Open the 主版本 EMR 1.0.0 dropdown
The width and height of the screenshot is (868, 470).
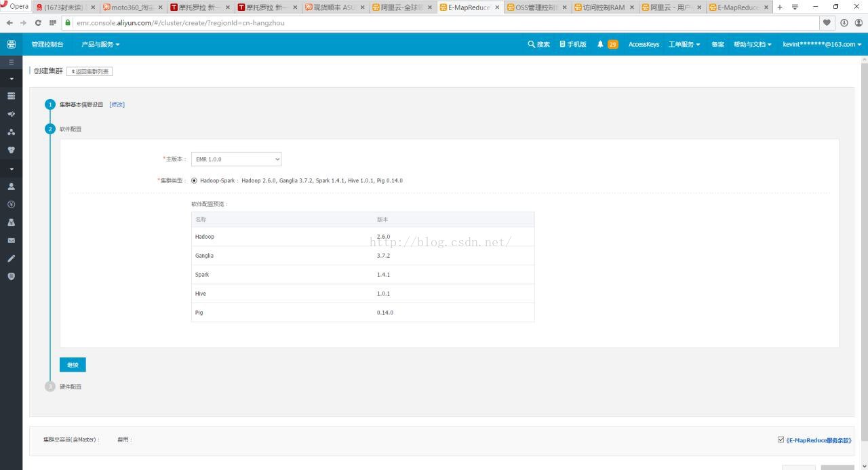(236, 159)
